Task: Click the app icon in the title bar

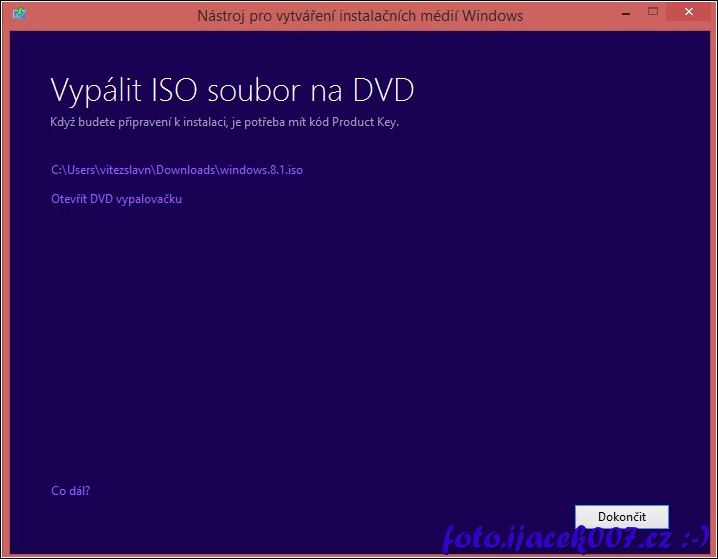Action: click(19, 16)
